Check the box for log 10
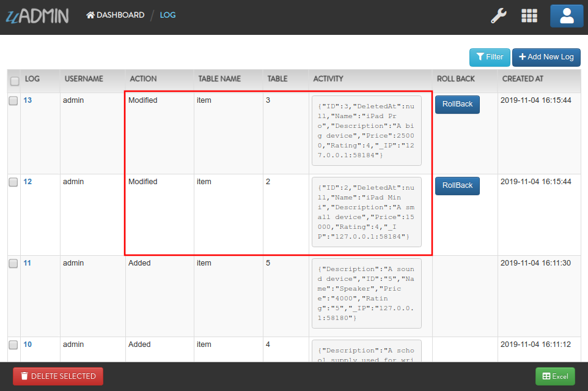 [13, 345]
